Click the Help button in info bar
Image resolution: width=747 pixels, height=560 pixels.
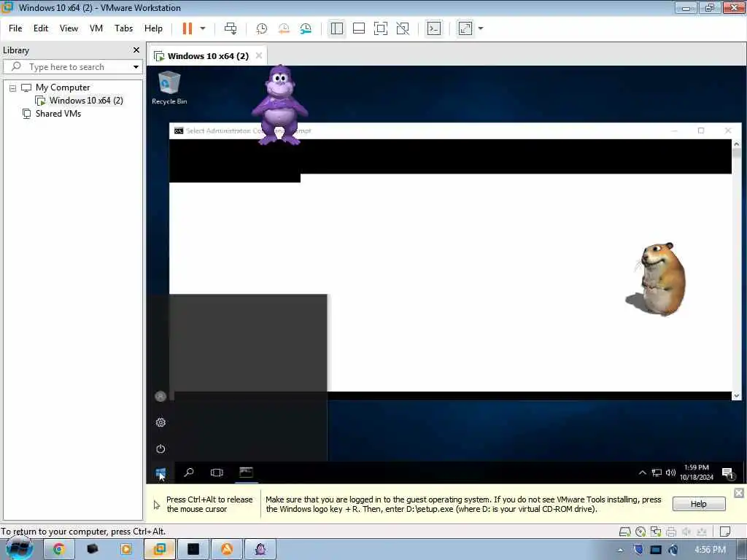(x=698, y=504)
